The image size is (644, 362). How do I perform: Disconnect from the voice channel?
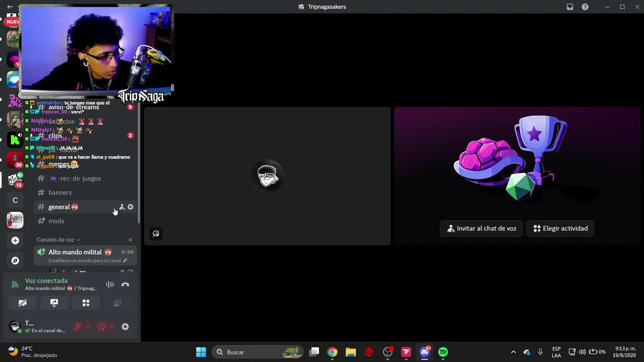(x=125, y=285)
